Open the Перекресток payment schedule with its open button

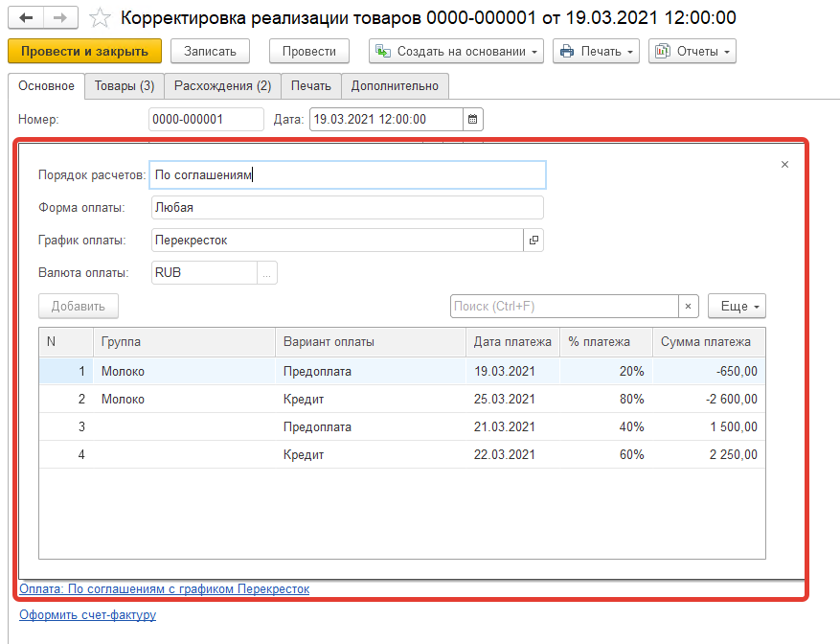[x=534, y=241]
